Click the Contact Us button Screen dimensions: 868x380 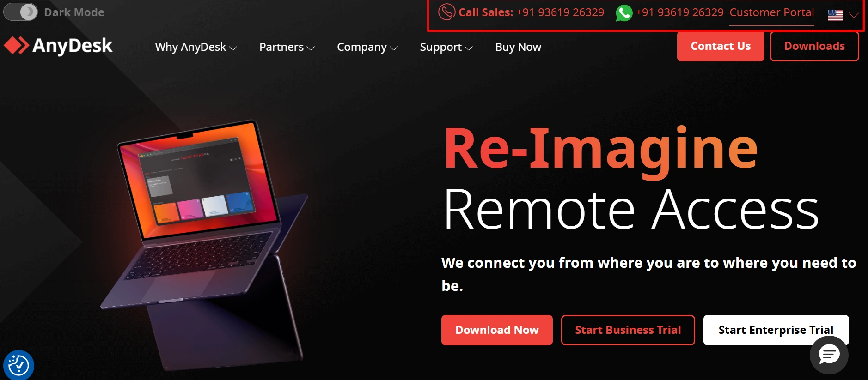[x=721, y=46]
